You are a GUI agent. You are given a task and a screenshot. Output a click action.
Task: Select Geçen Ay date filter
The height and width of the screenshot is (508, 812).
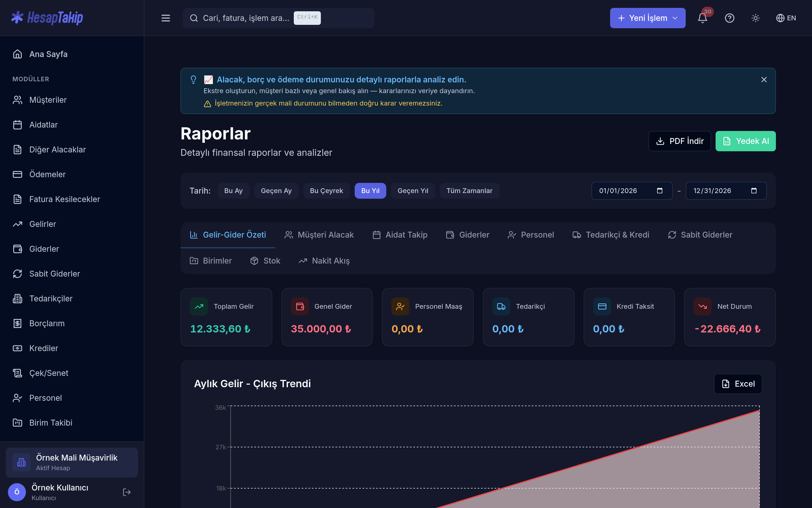277,191
